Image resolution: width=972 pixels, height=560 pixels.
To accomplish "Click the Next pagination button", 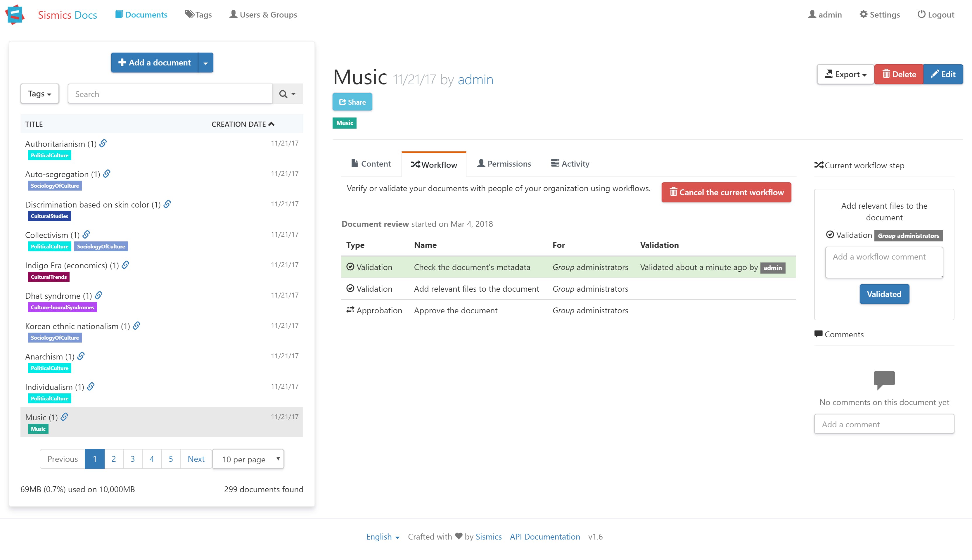I will click(196, 459).
